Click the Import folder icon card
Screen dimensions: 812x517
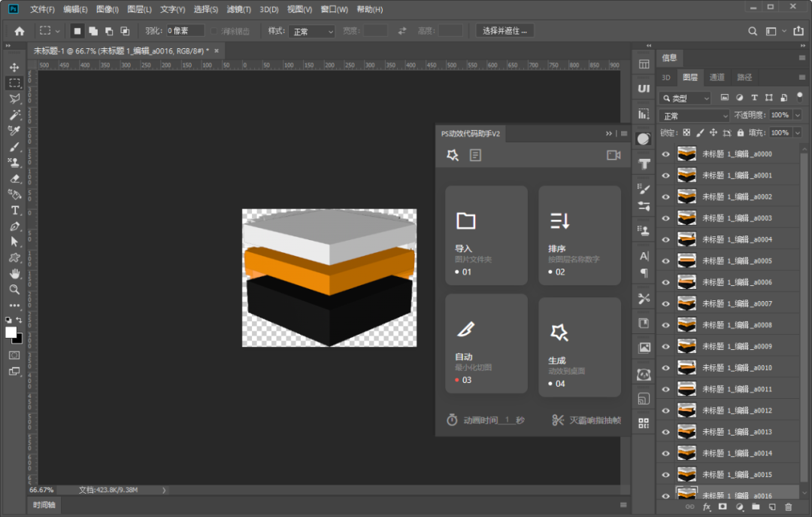point(486,236)
